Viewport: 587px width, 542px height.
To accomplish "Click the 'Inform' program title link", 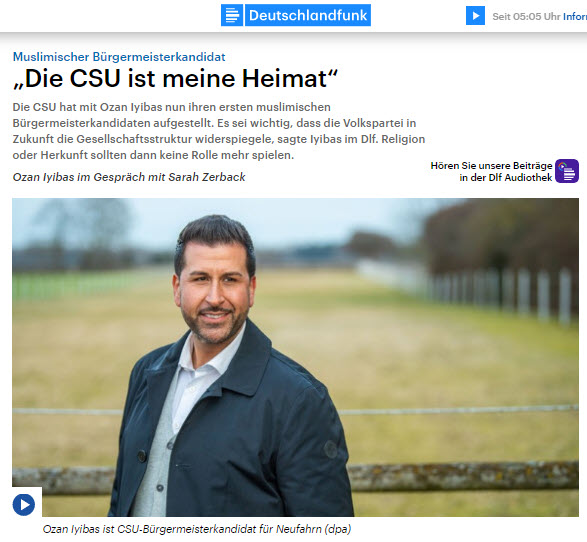I will [x=575, y=16].
